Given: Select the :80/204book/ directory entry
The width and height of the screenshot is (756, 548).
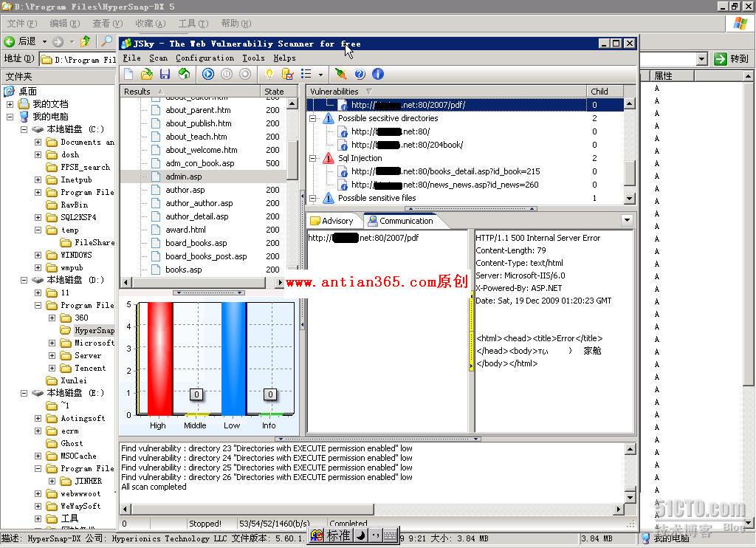Looking at the screenshot, I should tap(407, 145).
